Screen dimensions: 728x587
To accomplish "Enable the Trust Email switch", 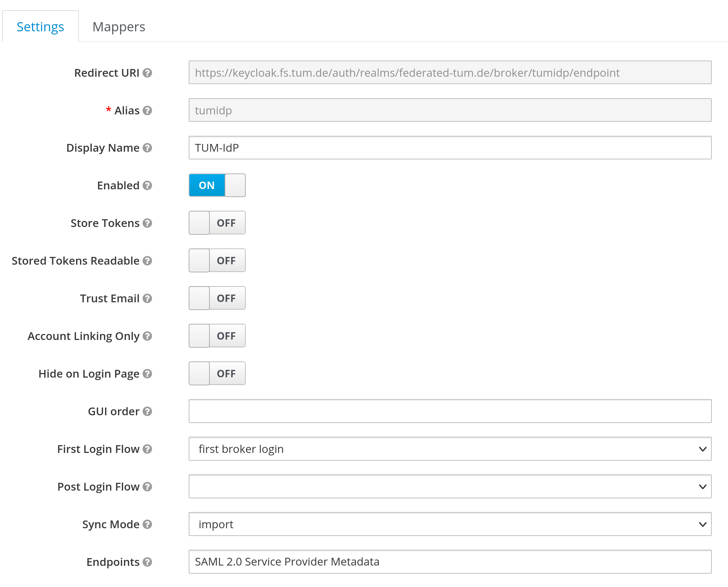I will pyautogui.click(x=217, y=298).
